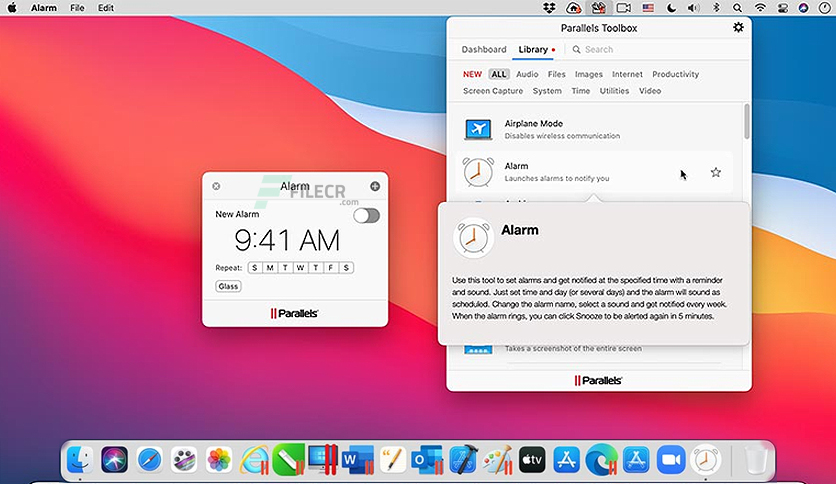
Task: Open Control Center icon
Action: pyautogui.click(x=783, y=7)
